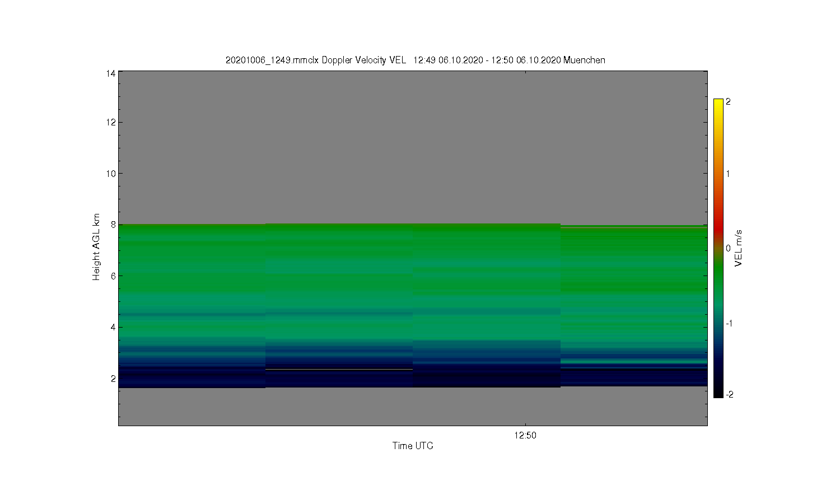The image size is (840, 504).
Task: Click the height axis tick label 14
Action: [111, 73]
